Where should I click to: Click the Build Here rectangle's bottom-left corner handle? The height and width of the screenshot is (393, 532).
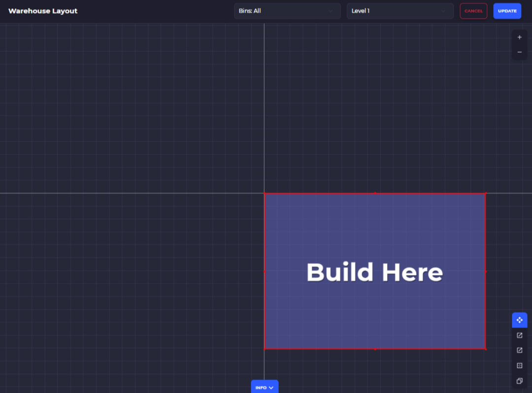point(265,349)
